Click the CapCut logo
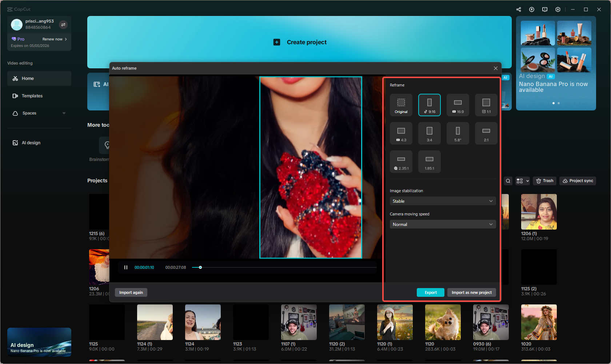The height and width of the screenshot is (364, 611). click(19, 9)
